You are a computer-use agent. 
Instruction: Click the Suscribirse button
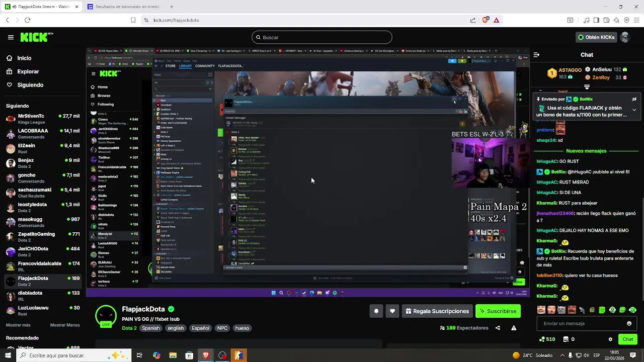click(498, 311)
